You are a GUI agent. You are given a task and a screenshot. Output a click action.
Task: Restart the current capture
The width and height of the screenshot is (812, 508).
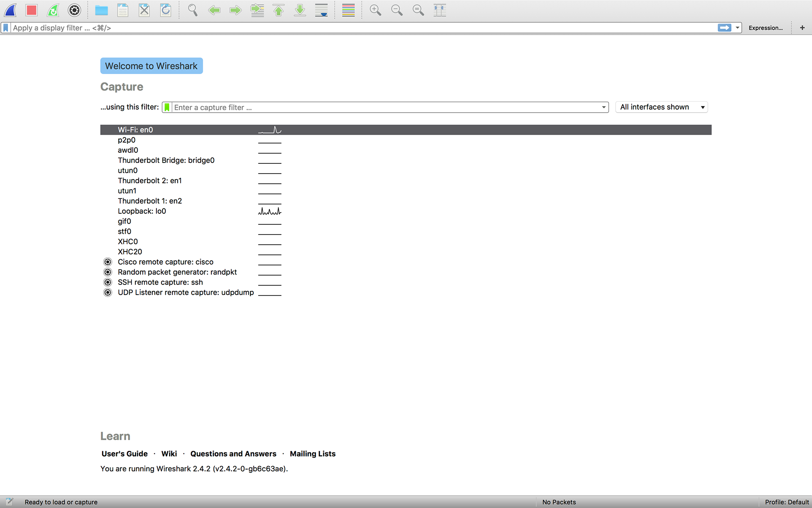pos(53,10)
